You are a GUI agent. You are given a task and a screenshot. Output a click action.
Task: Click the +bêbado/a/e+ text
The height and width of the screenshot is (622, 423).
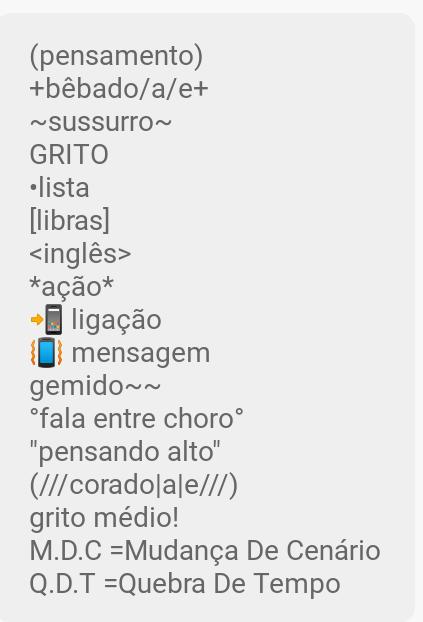pos(119,89)
